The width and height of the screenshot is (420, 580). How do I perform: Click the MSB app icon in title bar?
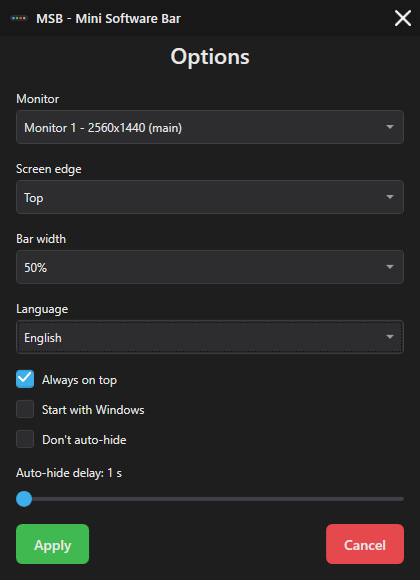19,18
